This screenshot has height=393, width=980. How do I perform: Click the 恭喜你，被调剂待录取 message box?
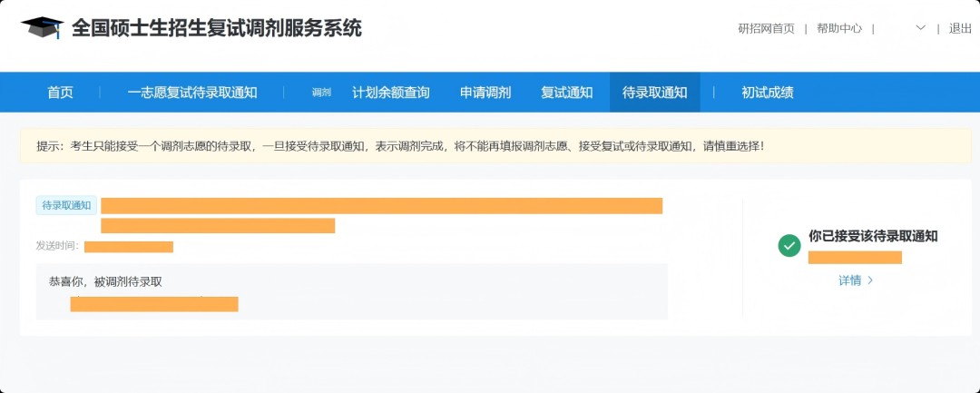[x=351, y=290]
